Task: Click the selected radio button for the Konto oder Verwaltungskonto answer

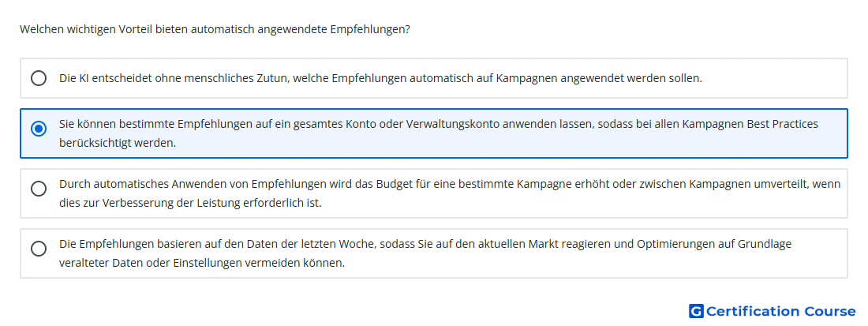Action: click(x=38, y=129)
